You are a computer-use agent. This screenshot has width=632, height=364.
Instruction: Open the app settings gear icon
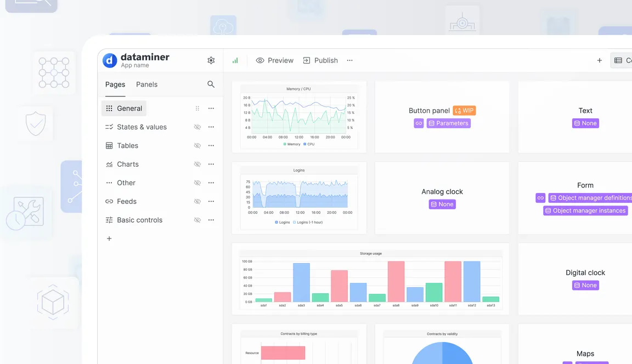coord(211,60)
